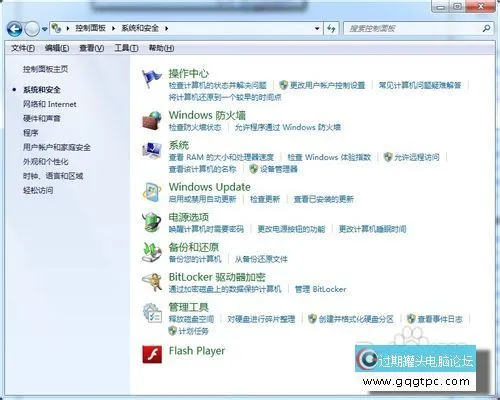Open 用户帐户和家庭安全 category
This screenshot has width=500, height=400.
click(57, 147)
